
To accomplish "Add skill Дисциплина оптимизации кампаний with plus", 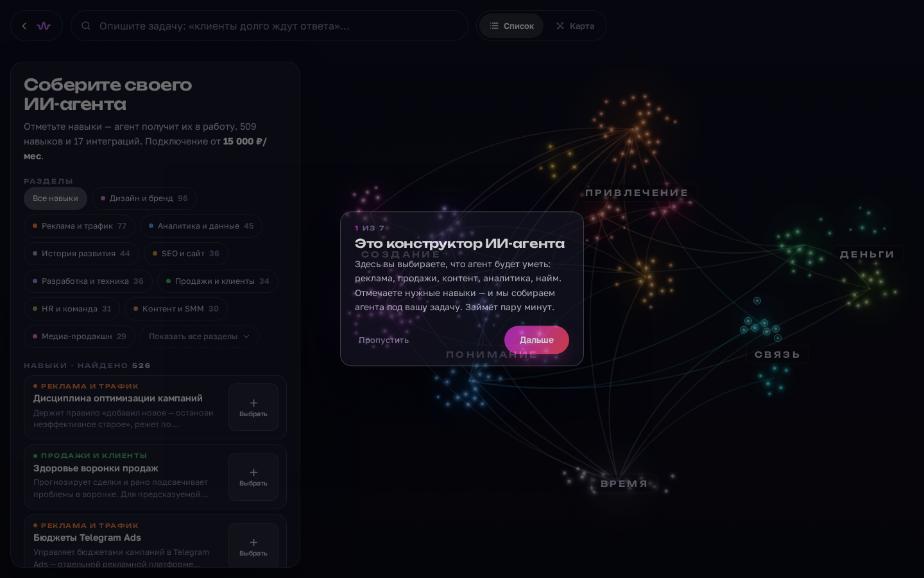I will 253,407.
